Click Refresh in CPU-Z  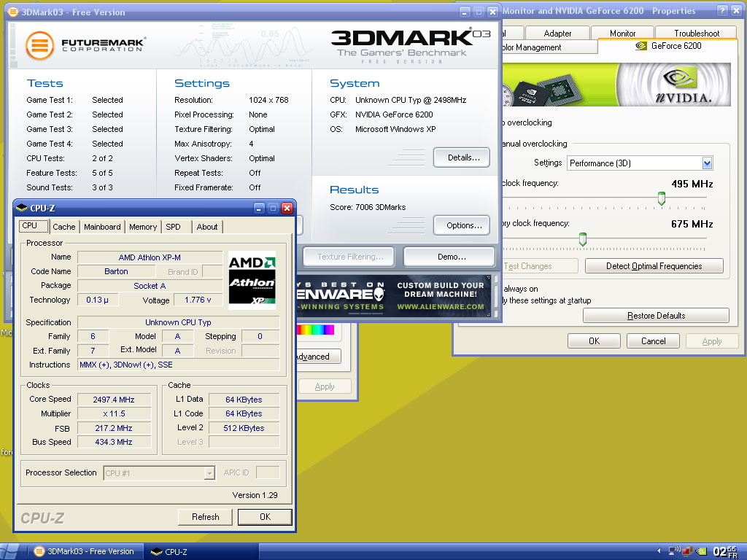click(205, 517)
